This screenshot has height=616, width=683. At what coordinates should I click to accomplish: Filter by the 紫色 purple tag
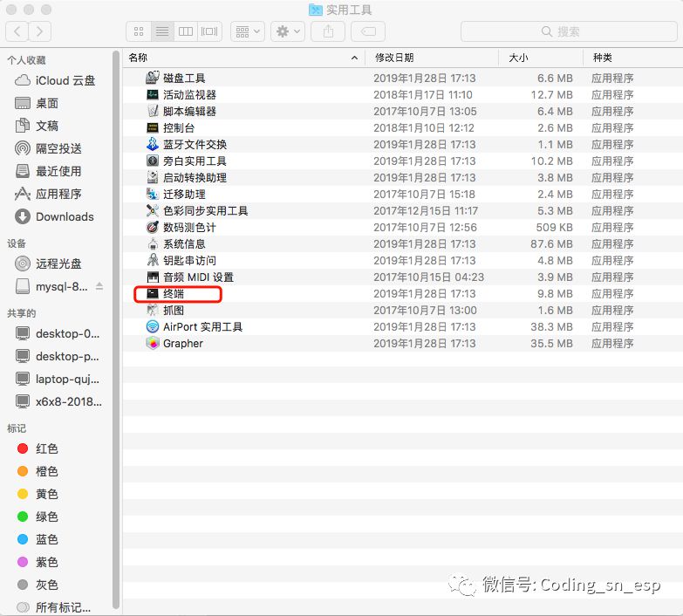[x=38, y=562]
